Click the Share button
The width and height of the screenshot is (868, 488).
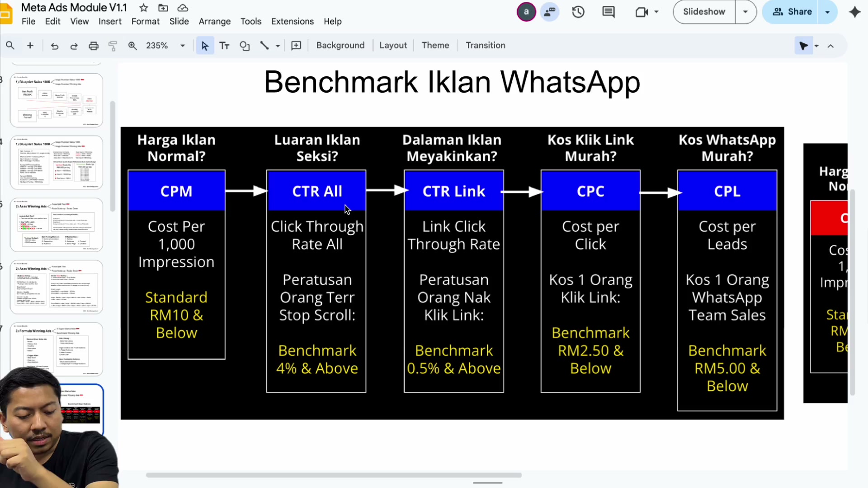pyautogui.click(x=791, y=12)
